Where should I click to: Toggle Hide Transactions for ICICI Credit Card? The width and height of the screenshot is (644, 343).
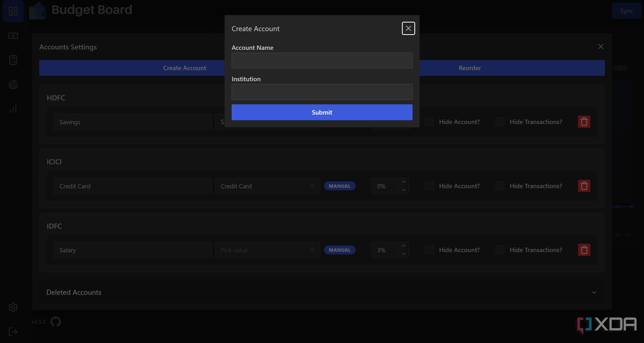500,186
